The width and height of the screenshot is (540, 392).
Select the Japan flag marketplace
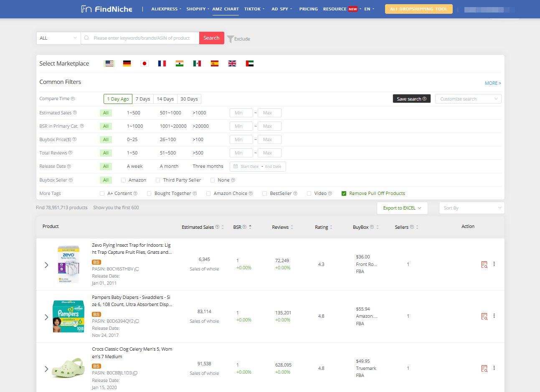coord(144,63)
